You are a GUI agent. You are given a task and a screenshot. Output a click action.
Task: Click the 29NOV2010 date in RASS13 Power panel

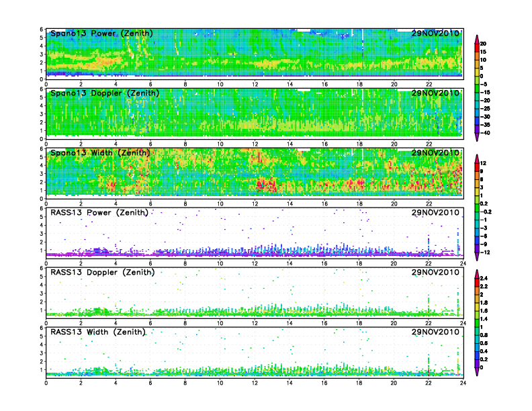(x=435, y=212)
